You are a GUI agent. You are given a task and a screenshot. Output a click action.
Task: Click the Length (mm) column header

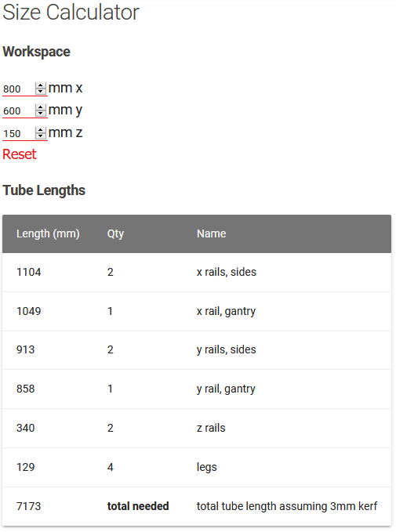point(48,233)
